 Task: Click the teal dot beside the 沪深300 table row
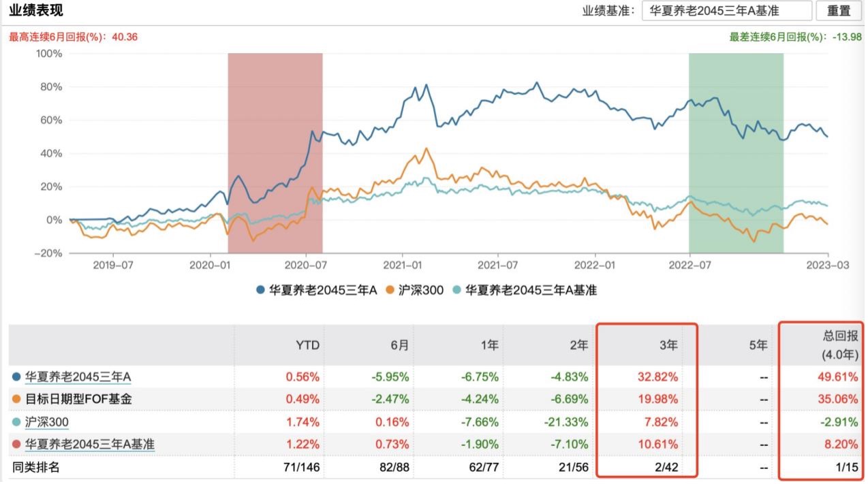[16, 422]
